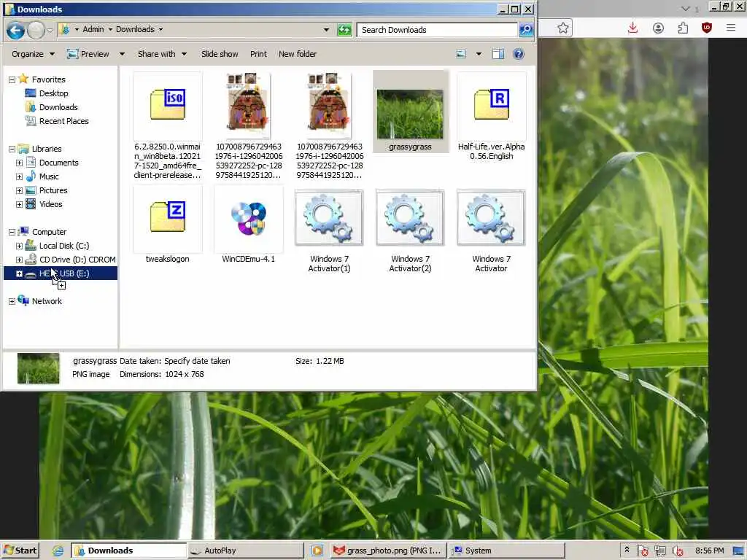Screen dimensions: 747x560
Task: Select the grassygrass image thumbnail
Action: [x=410, y=114]
